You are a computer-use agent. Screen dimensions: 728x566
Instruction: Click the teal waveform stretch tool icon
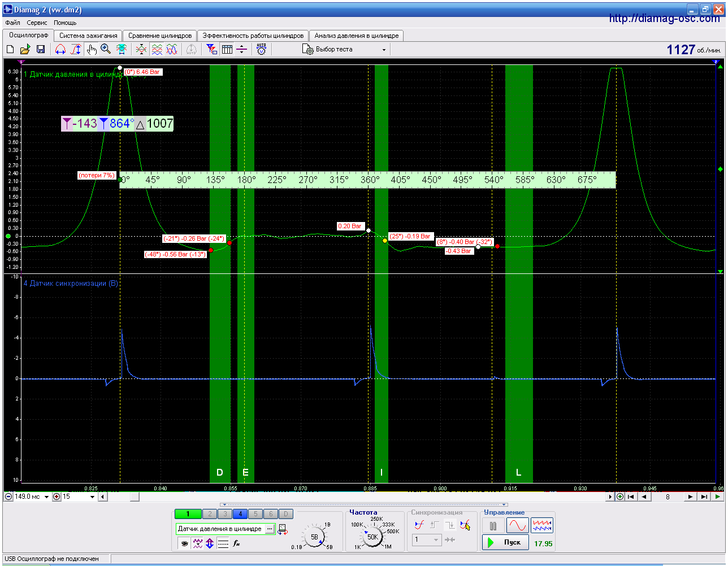(x=122, y=50)
